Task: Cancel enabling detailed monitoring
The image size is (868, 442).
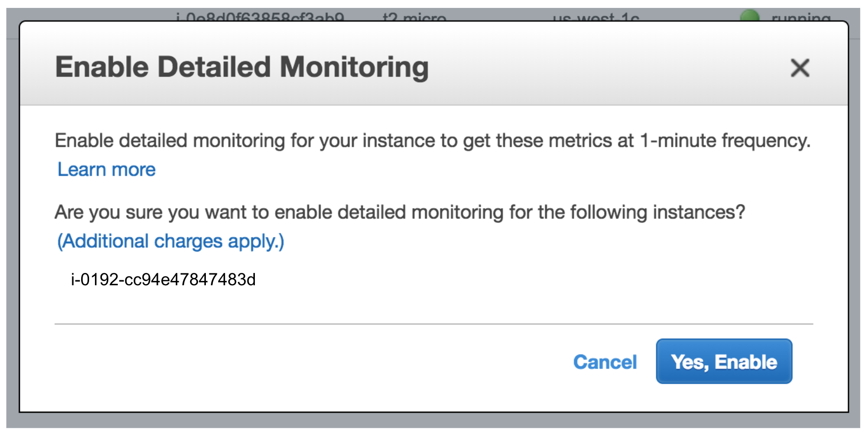Action: [x=605, y=362]
